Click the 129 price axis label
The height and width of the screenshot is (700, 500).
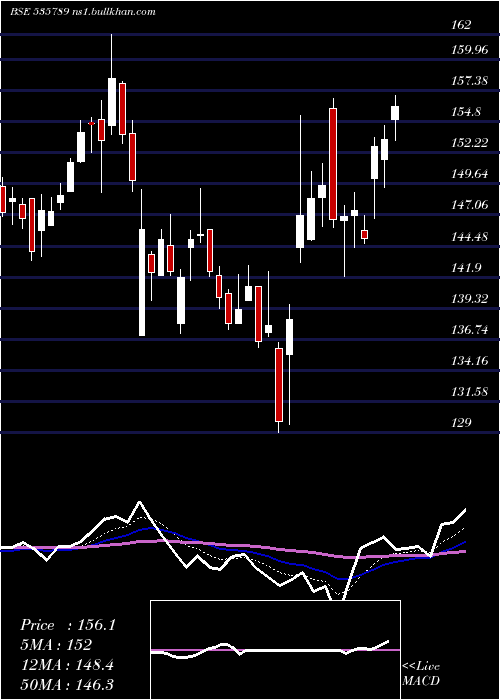461,422
